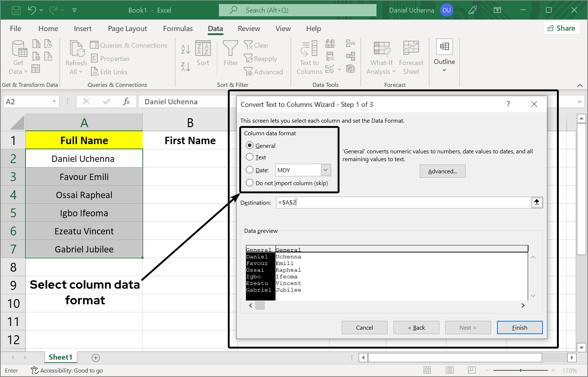Open the MDY date format dropdown

pos(325,170)
